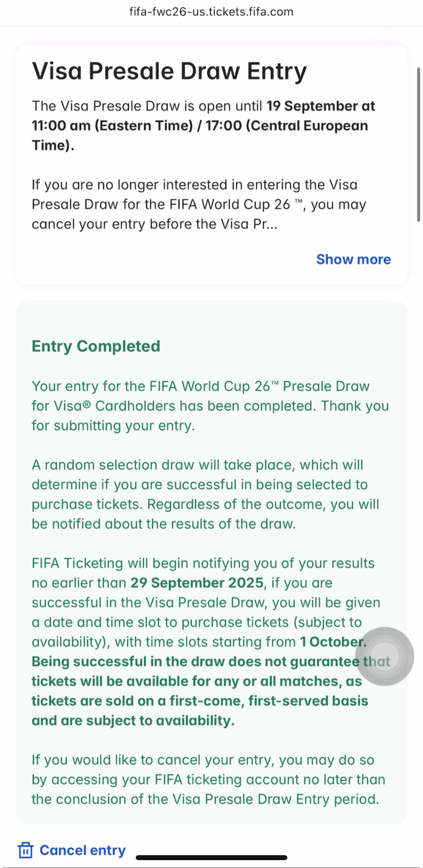423x868 pixels.
Task: Tap the fifa-fwc26-us.tickets.fifa.com address bar
Action: pyautogui.click(x=211, y=12)
